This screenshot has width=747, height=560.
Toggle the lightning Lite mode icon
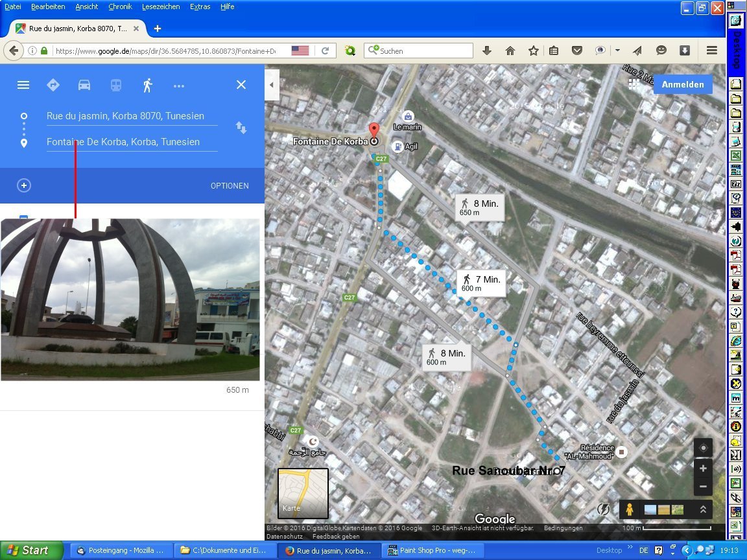[x=604, y=509]
